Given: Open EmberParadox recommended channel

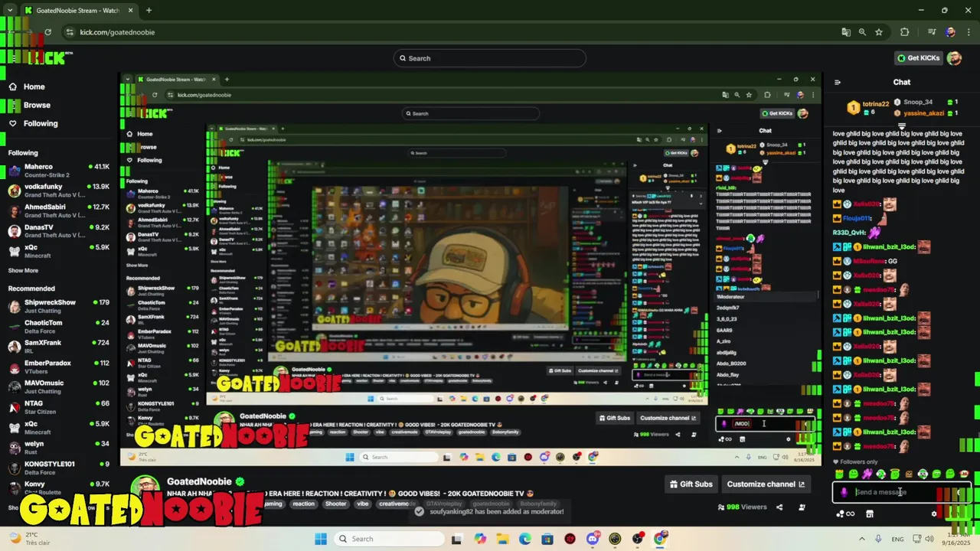Looking at the screenshot, I should pyautogui.click(x=58, y=367).
